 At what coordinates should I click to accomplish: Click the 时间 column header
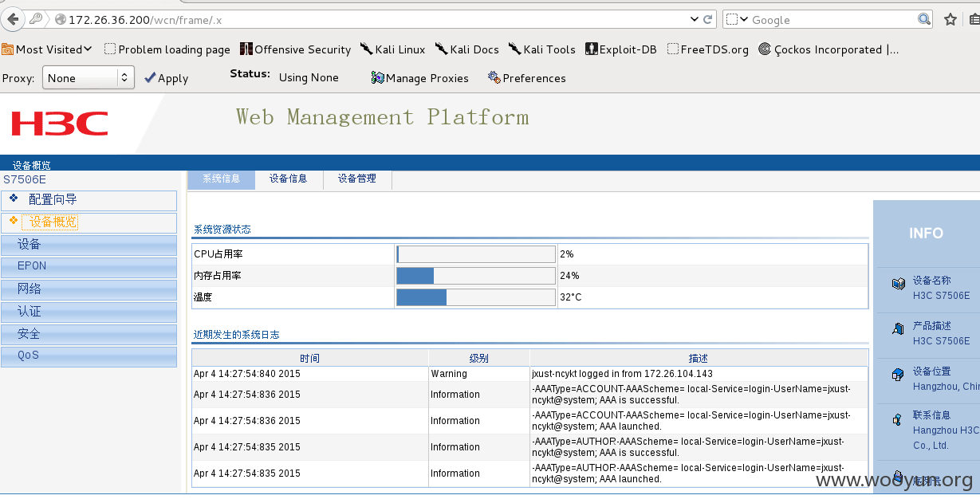tap(310, 358)
